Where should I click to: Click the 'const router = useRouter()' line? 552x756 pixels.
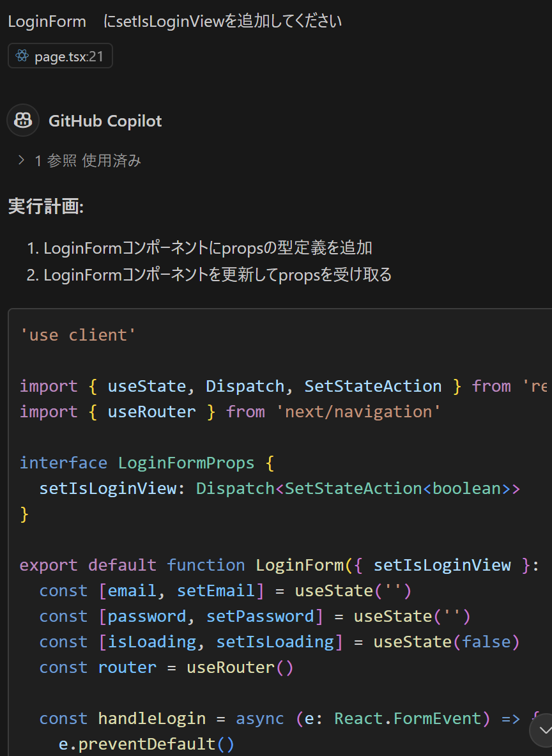coord(166,667)
